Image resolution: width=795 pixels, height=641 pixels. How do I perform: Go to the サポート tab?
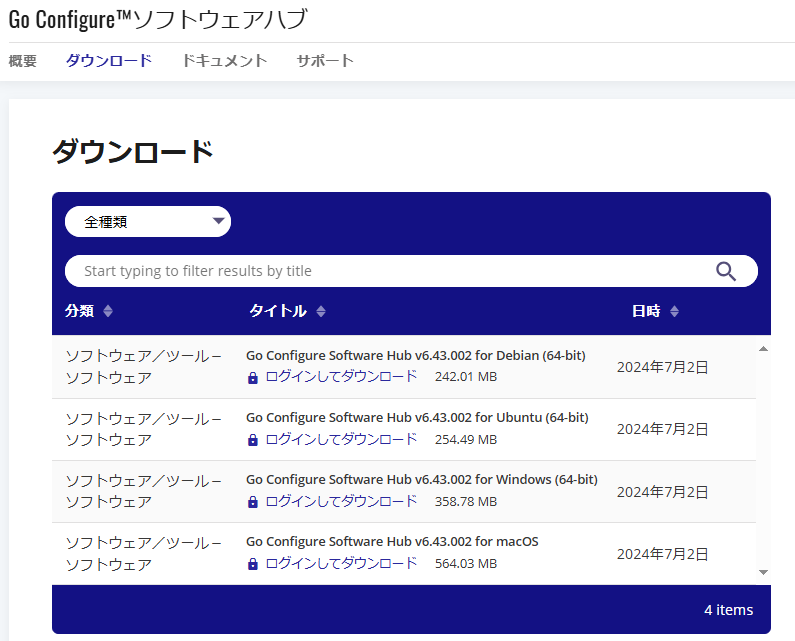(325, 61)
